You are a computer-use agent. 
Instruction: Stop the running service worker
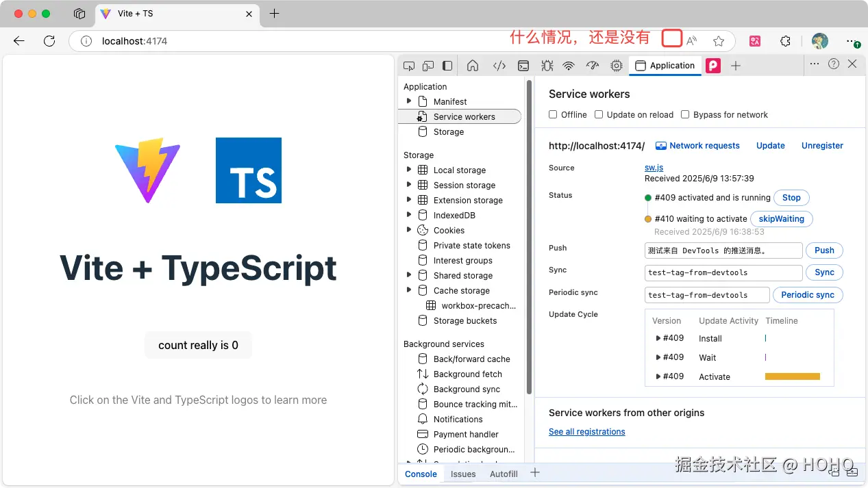tap(791, 198)
